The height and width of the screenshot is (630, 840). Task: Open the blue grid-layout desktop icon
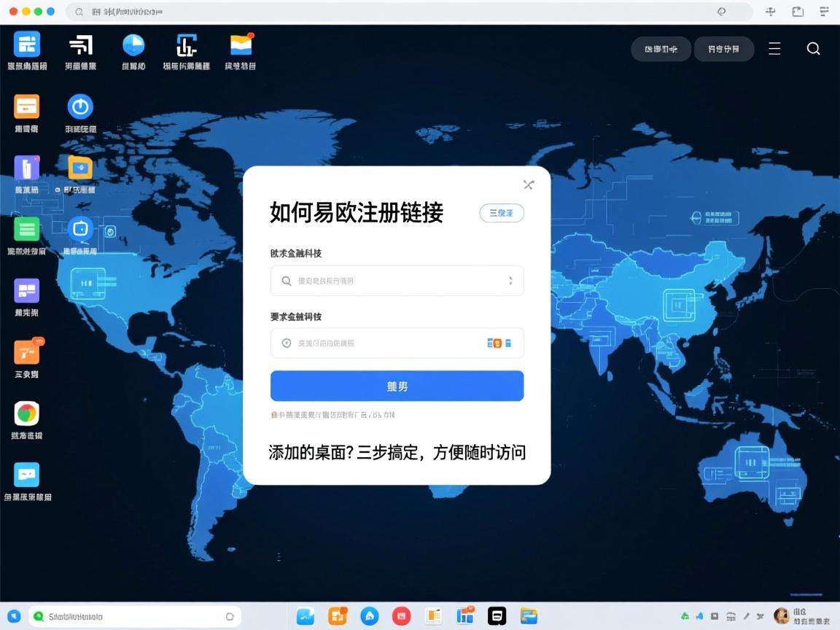pos(27,44)
